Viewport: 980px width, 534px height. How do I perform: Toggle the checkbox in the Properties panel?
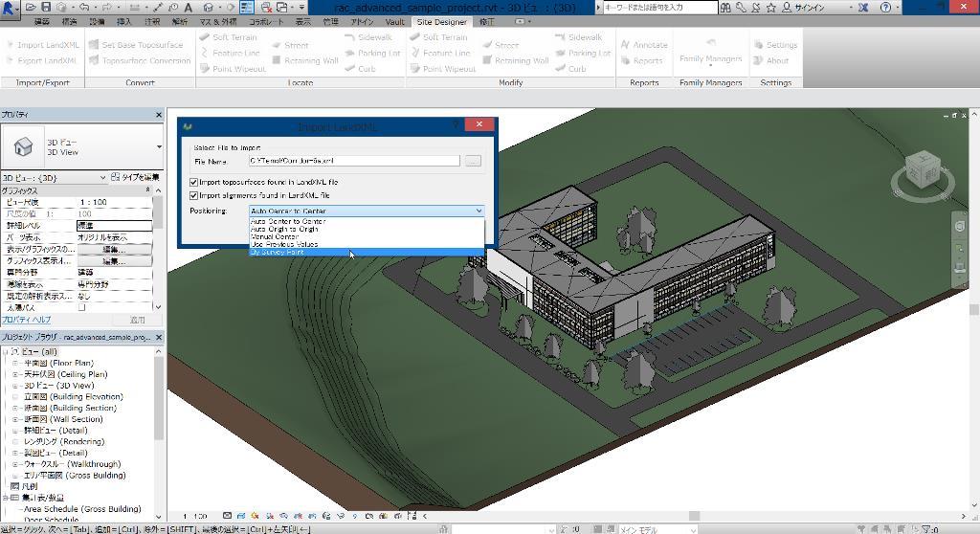[x=81, y=308]
